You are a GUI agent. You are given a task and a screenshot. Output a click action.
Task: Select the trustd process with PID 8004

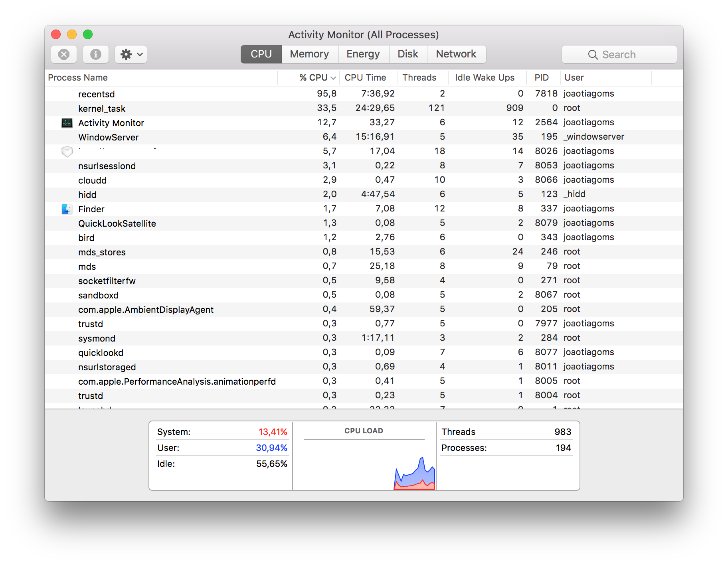(x=91, y=396)
